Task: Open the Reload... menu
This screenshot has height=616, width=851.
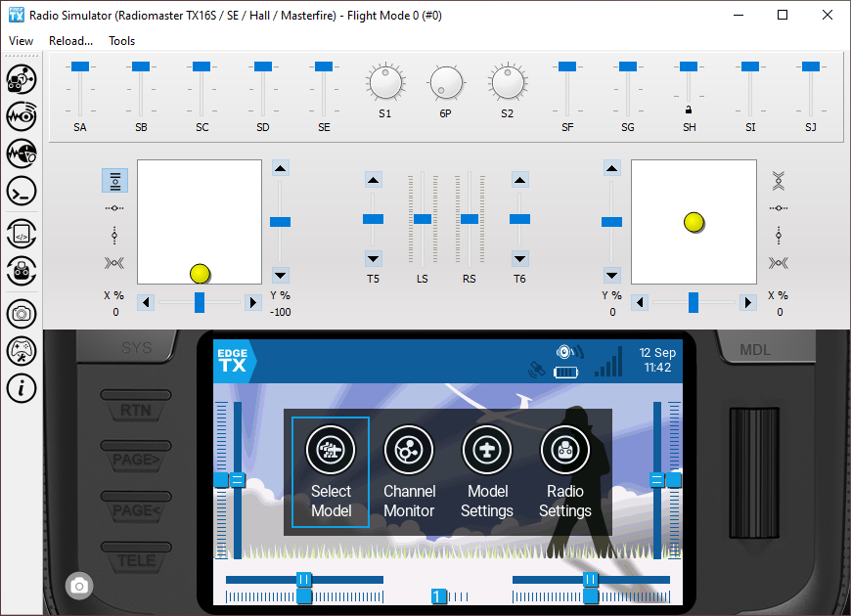Action: click(70, 41)
